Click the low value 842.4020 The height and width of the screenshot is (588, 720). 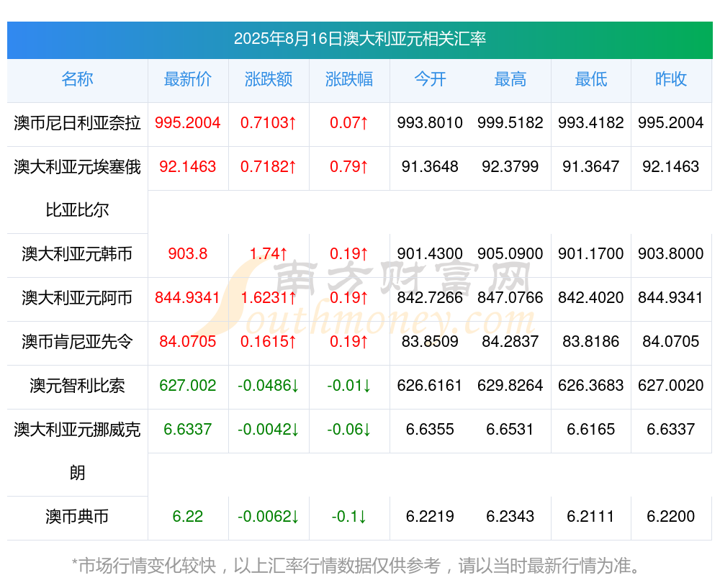[x=591, y=298]
